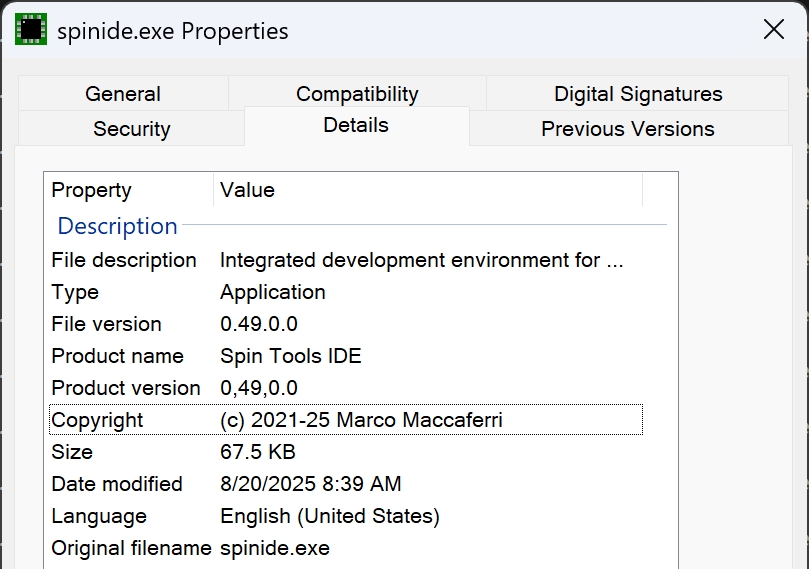This screenshot has width=809, height=569.
Task: Click the 'Application' type value
Action: click(272, 292)
